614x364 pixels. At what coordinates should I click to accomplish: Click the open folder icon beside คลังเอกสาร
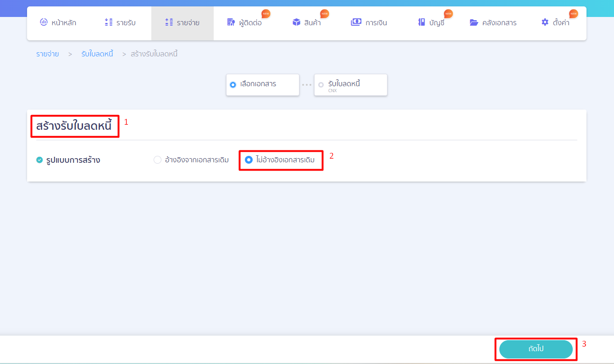(474, 22)
